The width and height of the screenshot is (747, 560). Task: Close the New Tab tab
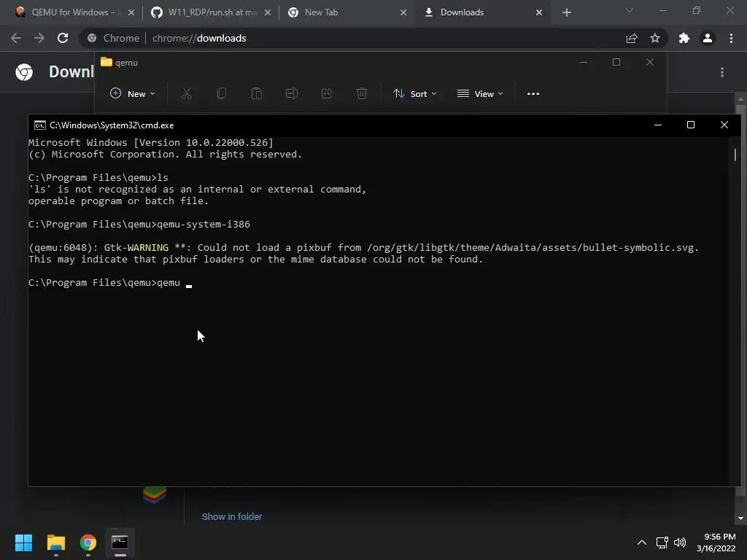coord(403,12)
